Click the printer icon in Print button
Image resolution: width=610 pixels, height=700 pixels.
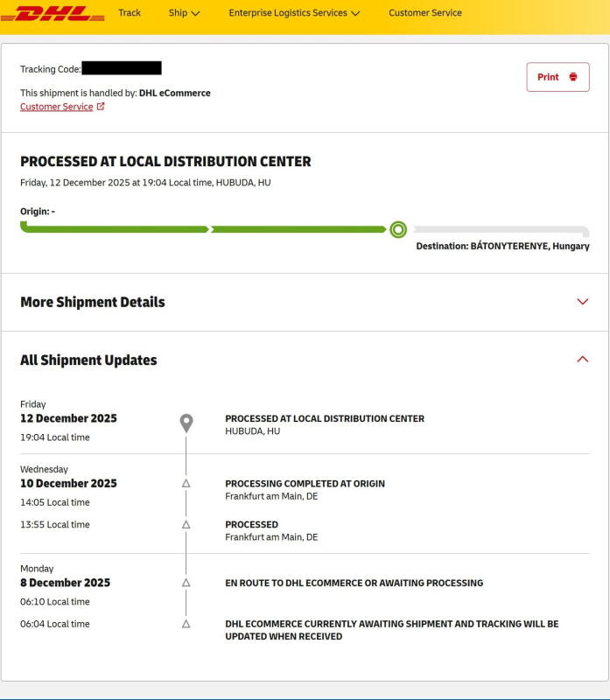(573, 77)
